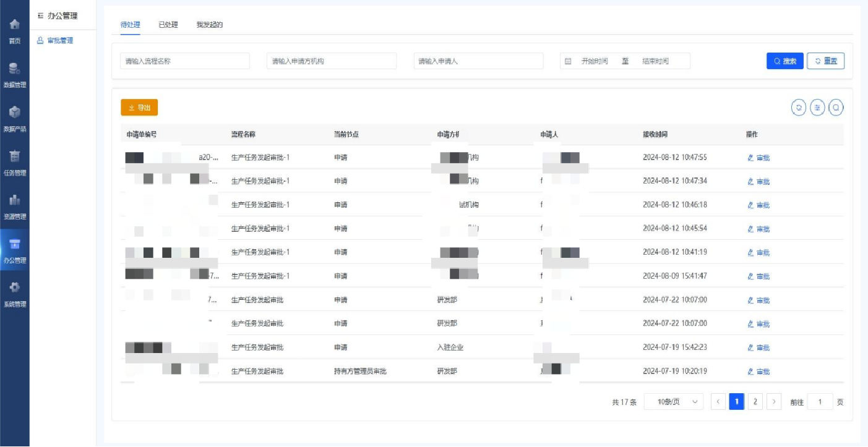Viewport: 868px width, 447px height.
Task: Select 审批管理 in the side menu
Action: tap(59, 41)
